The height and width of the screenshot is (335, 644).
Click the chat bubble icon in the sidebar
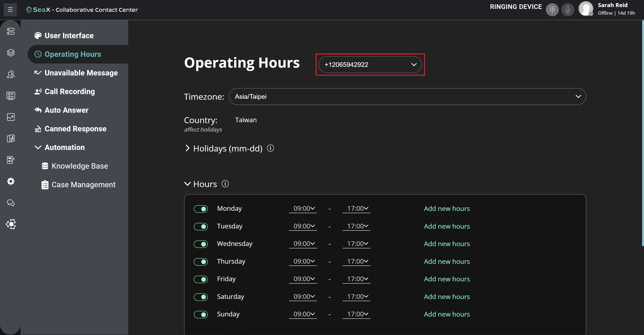point(10,203)
